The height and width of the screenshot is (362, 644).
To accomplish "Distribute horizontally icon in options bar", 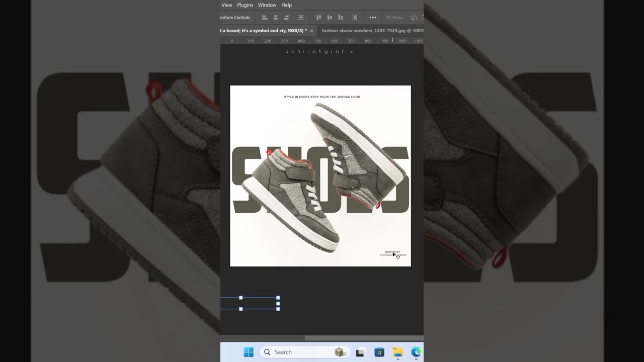I will [355, 18].
